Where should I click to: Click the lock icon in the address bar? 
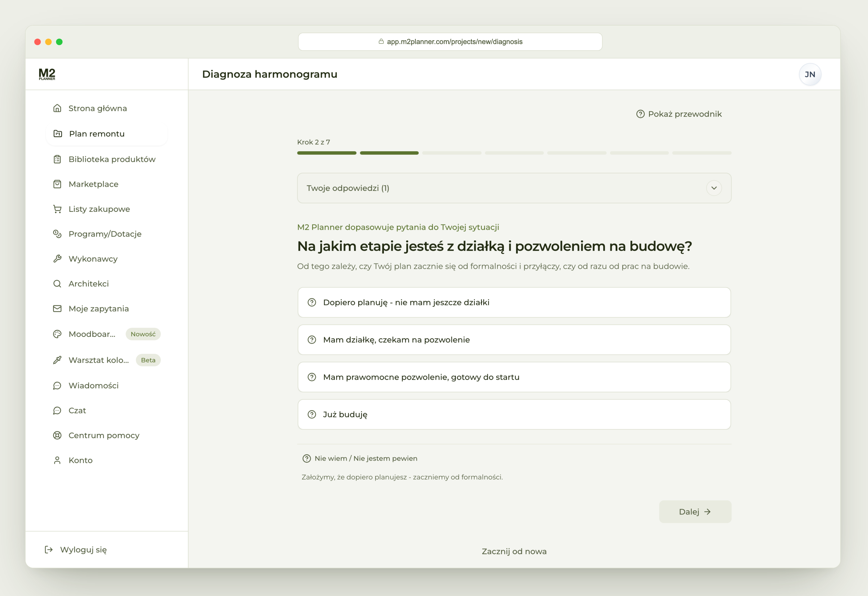point(381,41)
